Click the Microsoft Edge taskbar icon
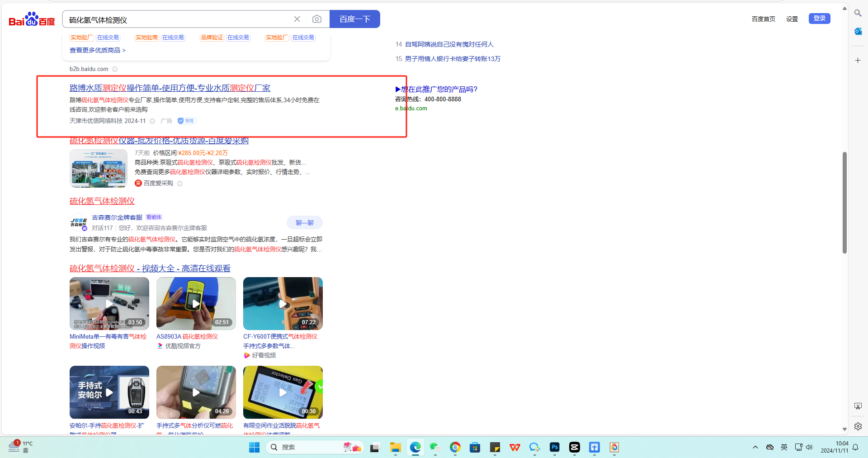 click(415, 448)
